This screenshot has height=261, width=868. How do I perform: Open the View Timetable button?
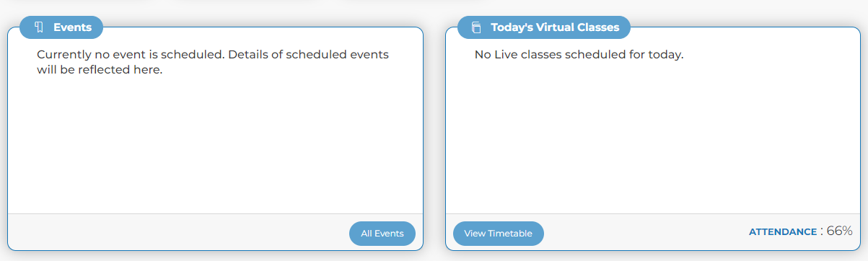(x=499, y=234)
